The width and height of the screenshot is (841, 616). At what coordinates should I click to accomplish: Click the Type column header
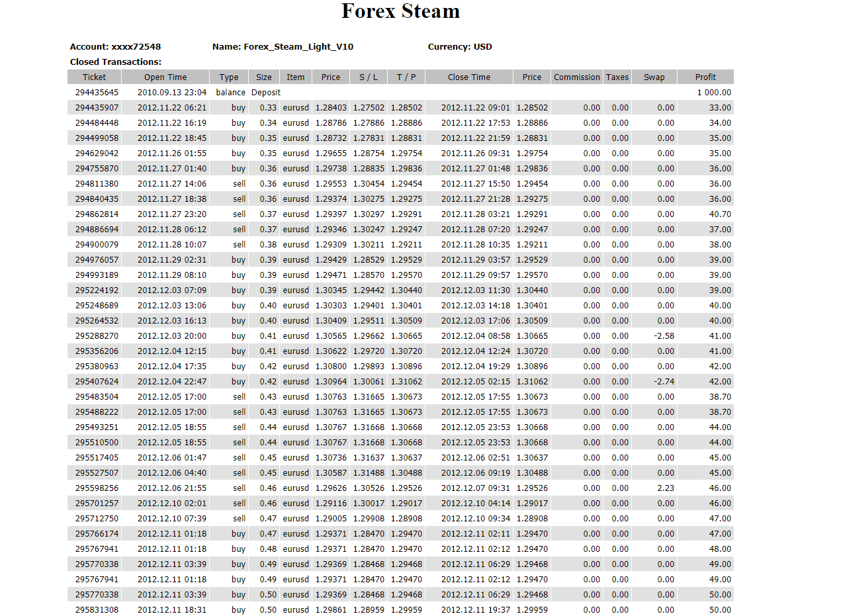pos(229,77)
